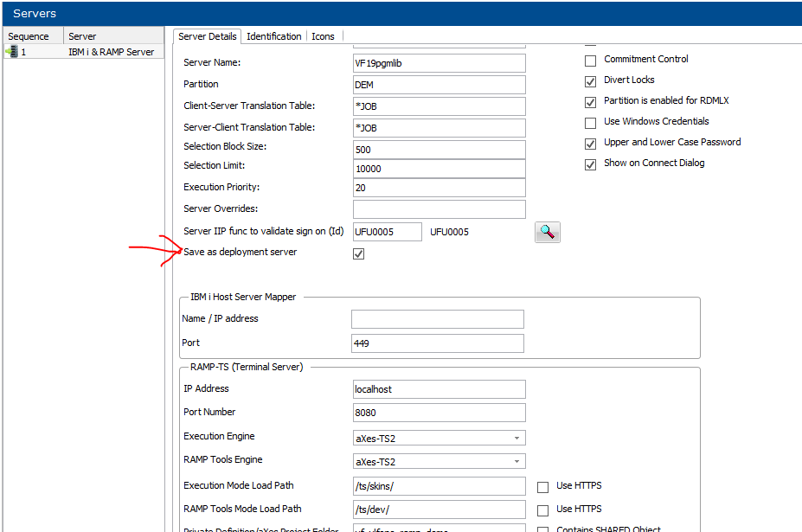The image size is (802, 532).
Task: Switch to the Server Details tab
Action: pyautogui.click(x=207, y=36)
